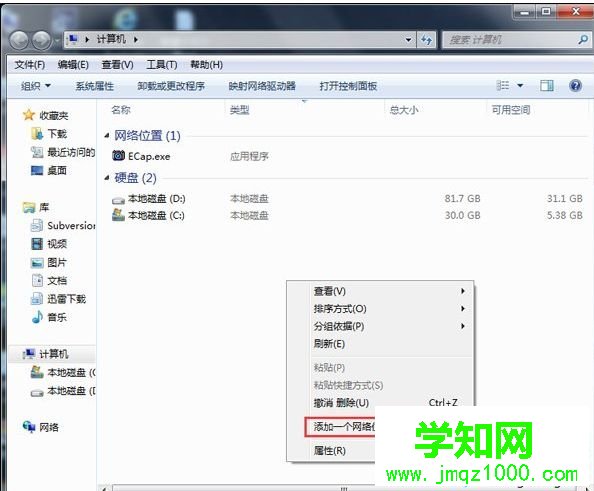Expand the arrow after 计算机 in address bar
Image resolution: width=594 pixels, height=491 pixels.
point(136,39)
